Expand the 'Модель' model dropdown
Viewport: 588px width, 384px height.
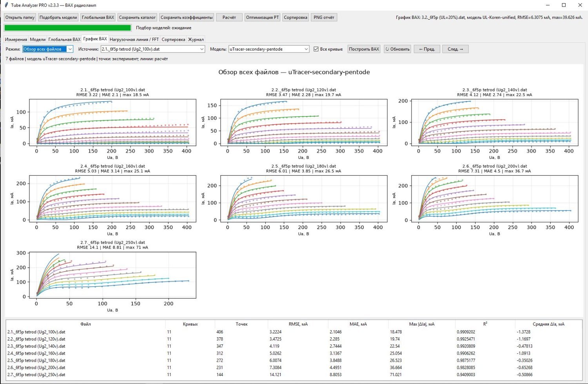269,49
